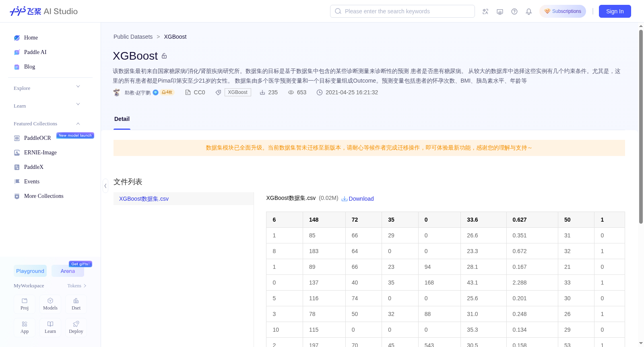Expand the Explore section
This screenshot has width=644, height=347.
(x=78, y=87)
